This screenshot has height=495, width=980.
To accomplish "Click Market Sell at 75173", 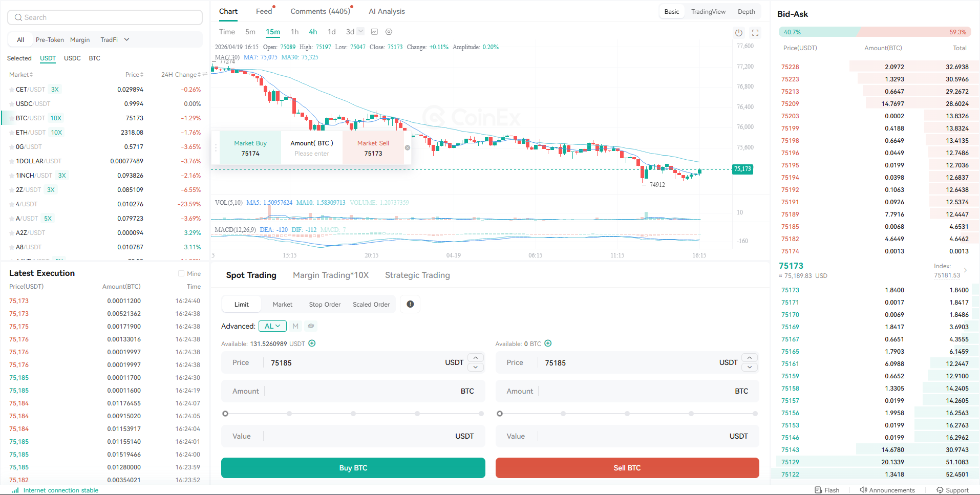I will pyautogui.click(x=373, y=148).
